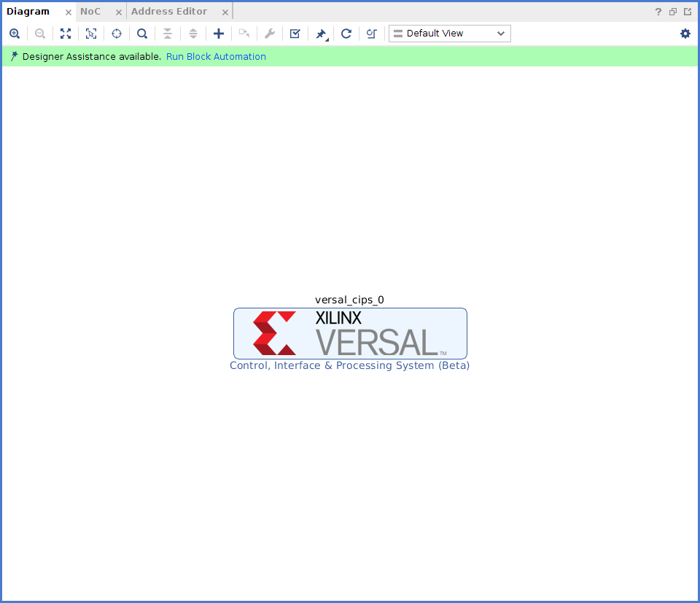Viewport: 700px width, 603px height.
Task: Open diagram settings gear icon
Action: [685, 34]
